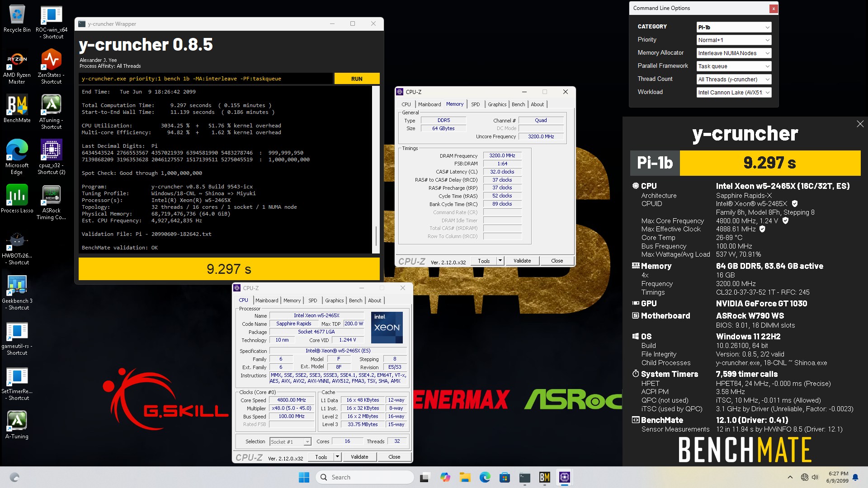Open the gameutil-rs shortcut icon
This screenshot has height=488, width=868.
(x=17, y=338)
